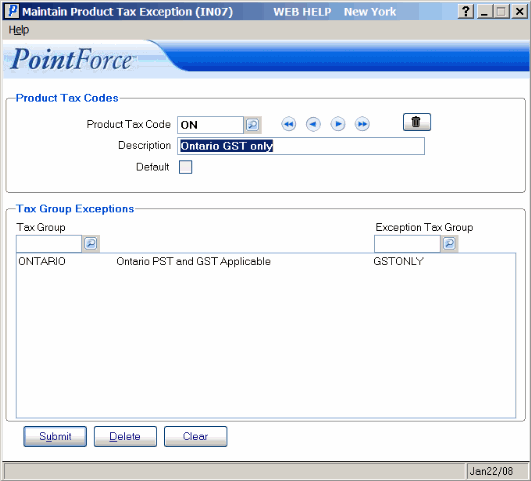Open the Tax Group lookup icon
The image size is (531, 481).
click(x=91, y=244)
